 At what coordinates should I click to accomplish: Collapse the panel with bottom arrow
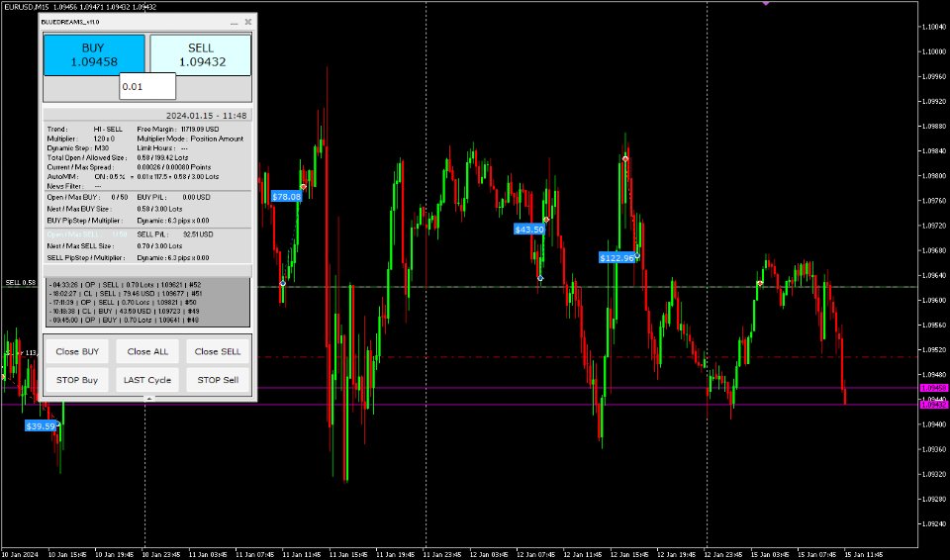point(148,399)
